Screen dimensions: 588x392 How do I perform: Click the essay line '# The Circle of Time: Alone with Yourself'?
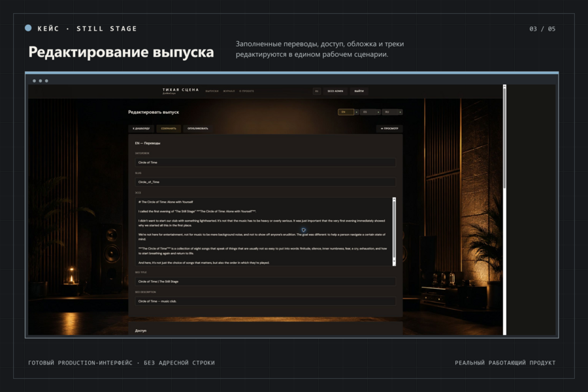pos(165,202)
